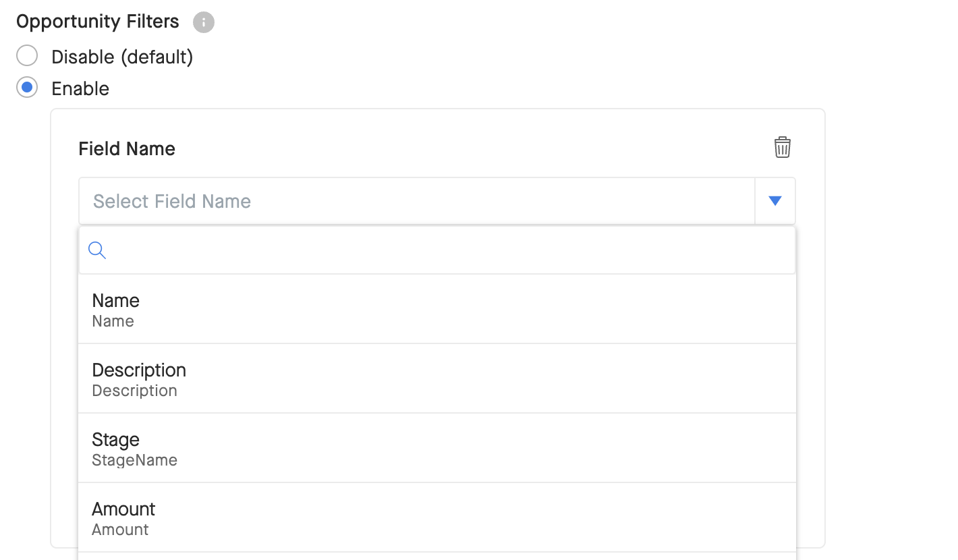Select the Enable radio button
The width and height of the screenshot is (958, 560).
(x=27, y=88)
